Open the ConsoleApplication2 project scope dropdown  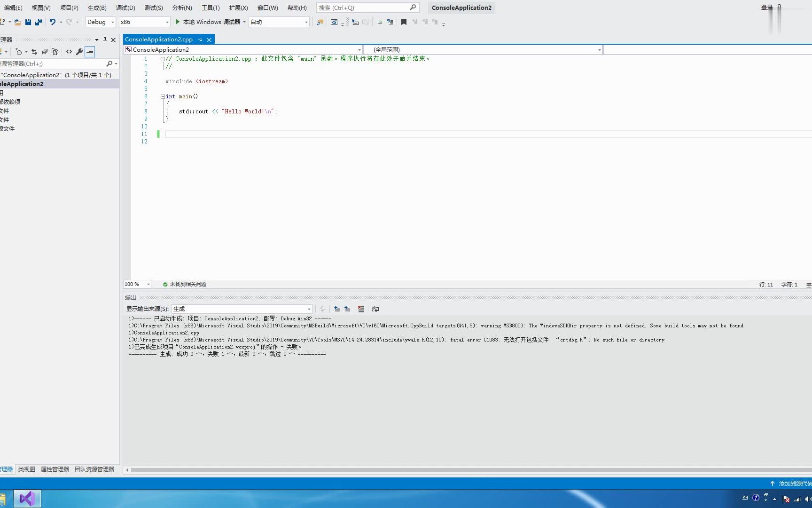tap(243, 49)
